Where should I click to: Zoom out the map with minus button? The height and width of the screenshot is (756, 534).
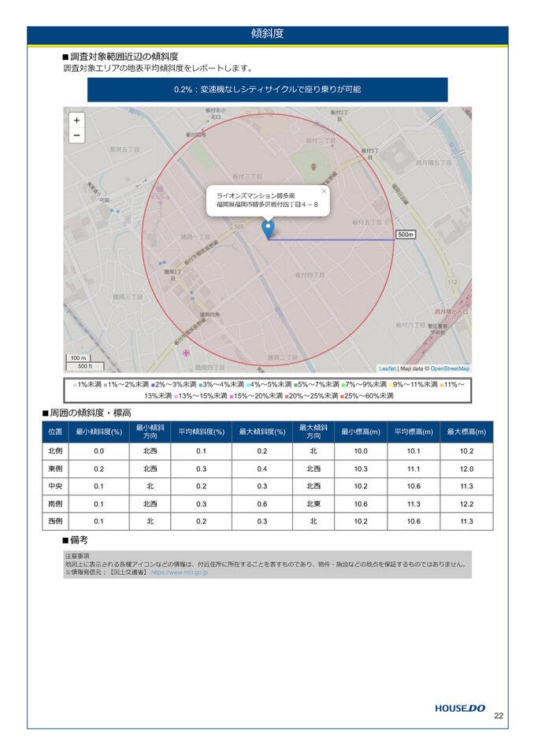76,135
